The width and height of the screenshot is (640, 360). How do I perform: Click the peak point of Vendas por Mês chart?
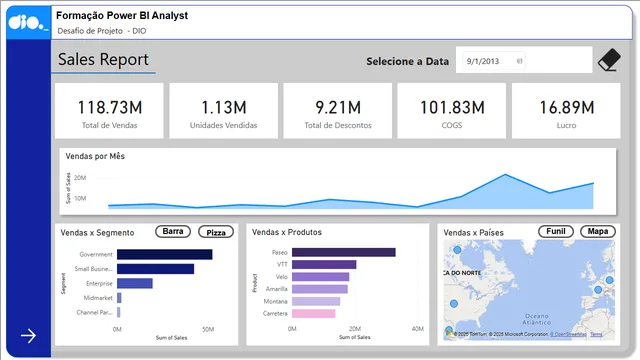click(x=505, y=175)
